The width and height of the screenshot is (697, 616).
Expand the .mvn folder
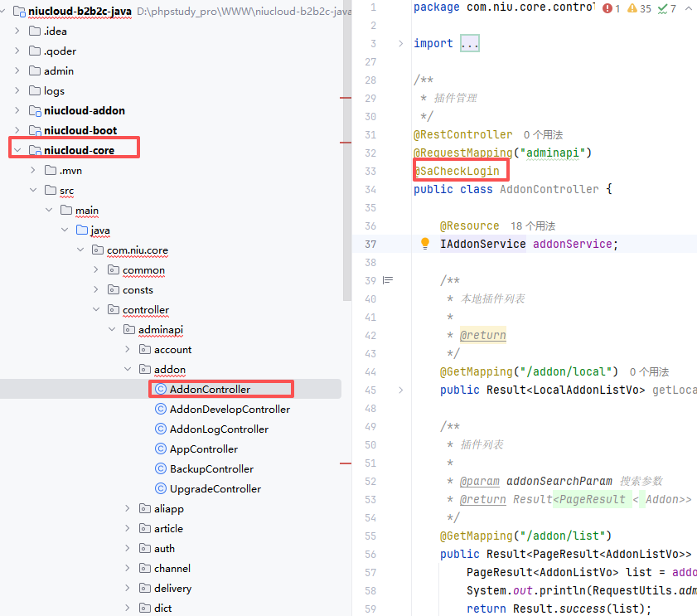[x=33, y=171]
